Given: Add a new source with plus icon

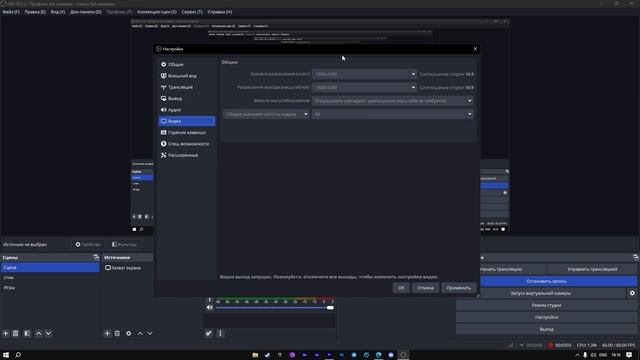Looking at the screenshot, I should (x=107, y=333).
